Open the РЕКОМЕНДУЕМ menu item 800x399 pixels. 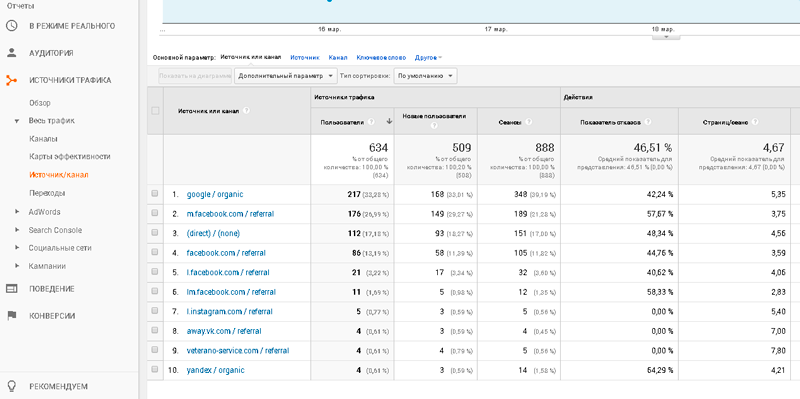tap(58, 386)
